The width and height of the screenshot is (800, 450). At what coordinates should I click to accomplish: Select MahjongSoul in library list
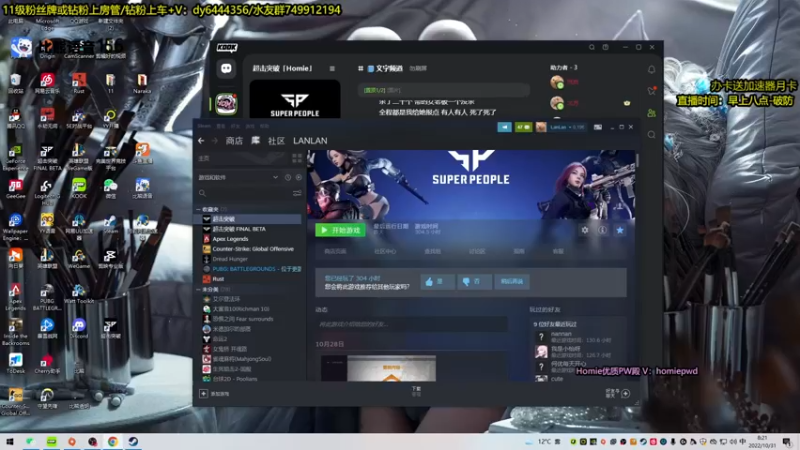pos(241,359)
